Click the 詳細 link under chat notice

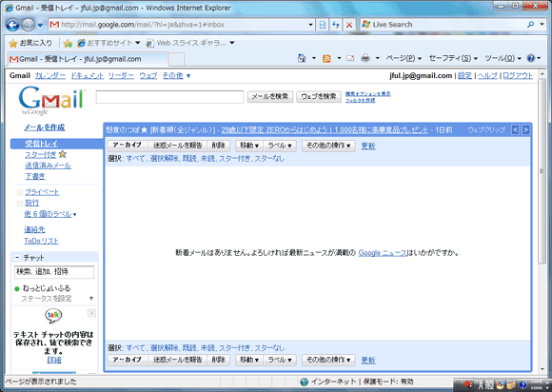pyautogui.click(x=54, y=360)
